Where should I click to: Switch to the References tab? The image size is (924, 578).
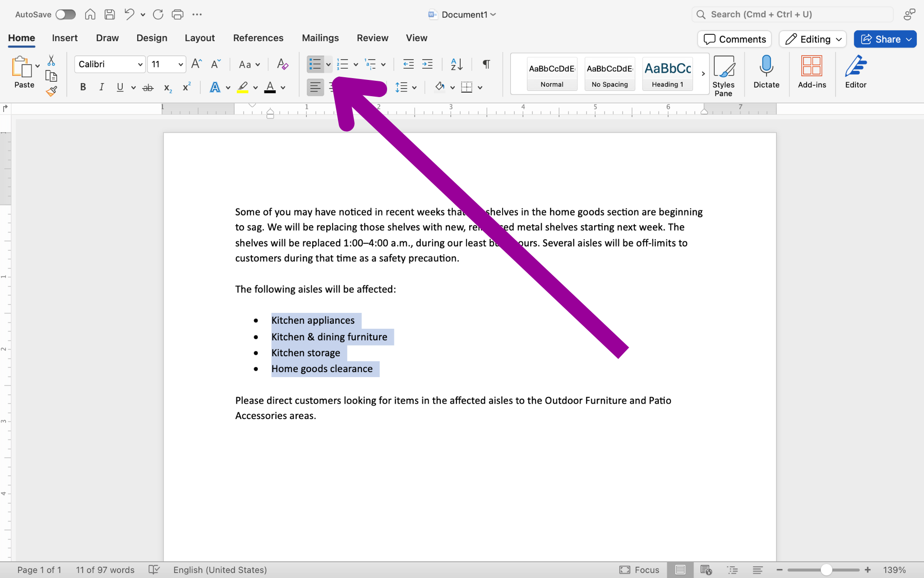(x=258, y=38)
